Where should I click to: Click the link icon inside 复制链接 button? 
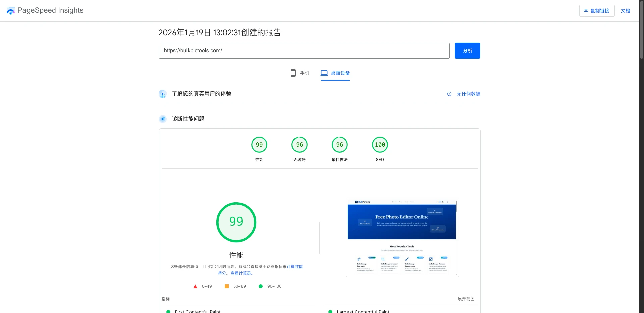click(x=586, y=11)
